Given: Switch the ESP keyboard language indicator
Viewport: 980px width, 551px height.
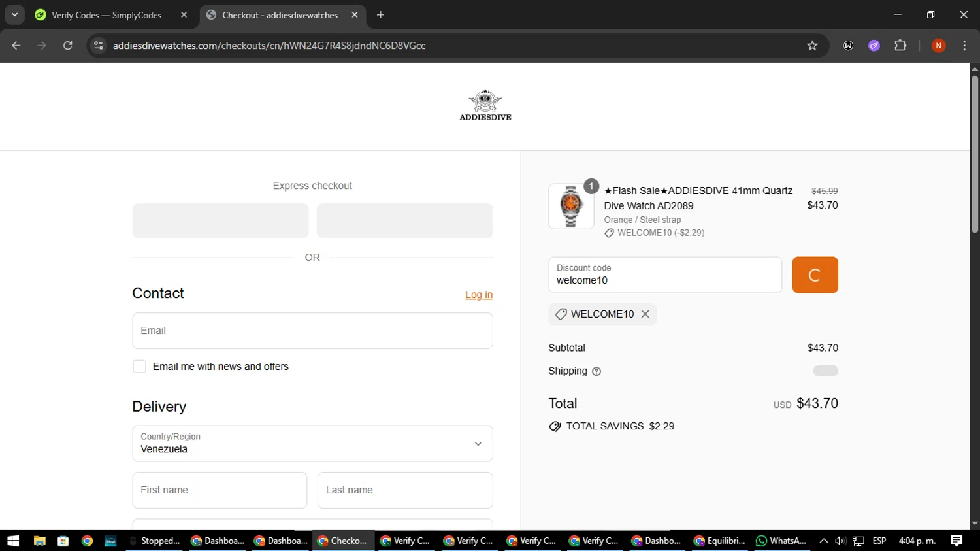Looking at the screenshot, I should click(879, 541).
